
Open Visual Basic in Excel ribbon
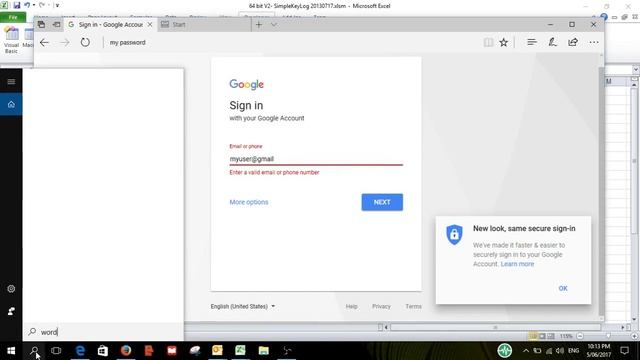click(11, 40)
